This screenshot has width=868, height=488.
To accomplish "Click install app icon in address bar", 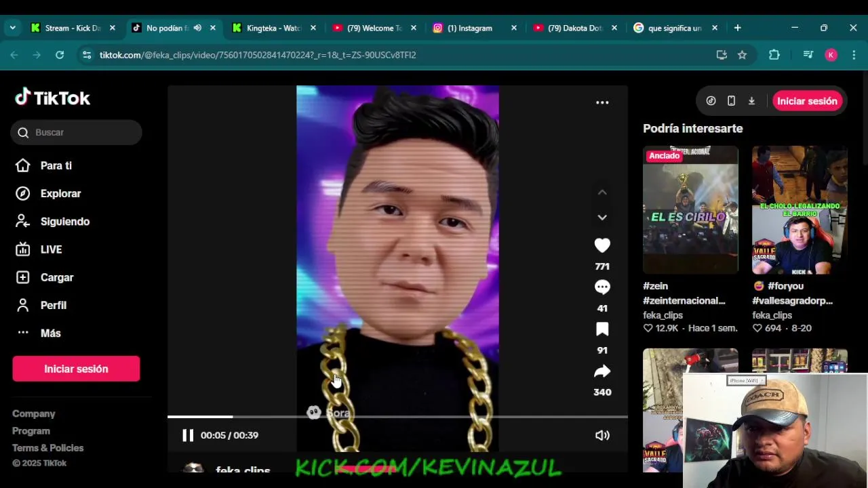I will click(x=722, y=55).
